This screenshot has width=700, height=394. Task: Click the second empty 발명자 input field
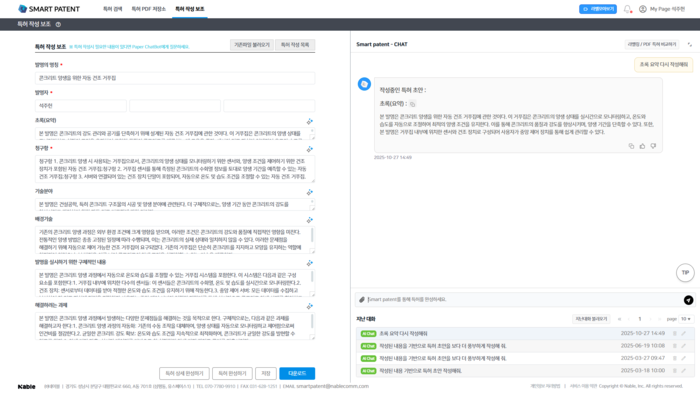(175, 106)
